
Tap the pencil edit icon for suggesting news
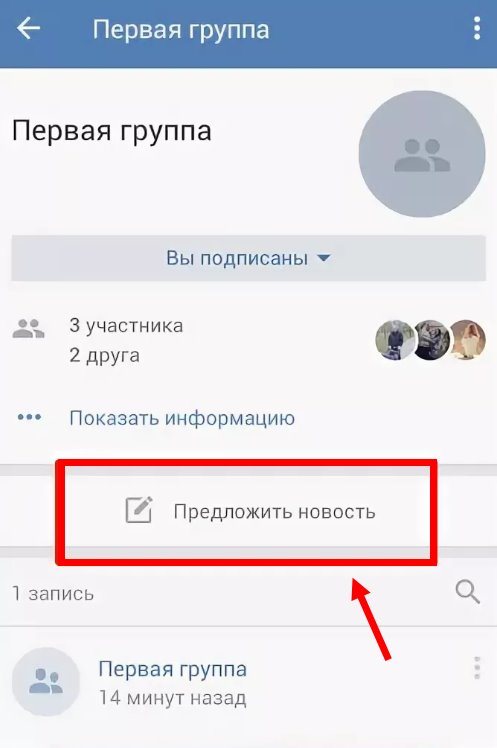(x=139, y=509)
